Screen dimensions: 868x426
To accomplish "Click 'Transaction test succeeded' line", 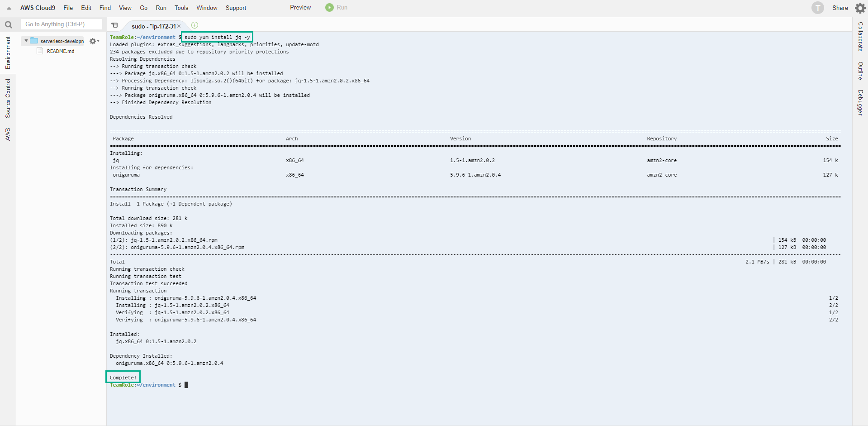I will [148, 283].
